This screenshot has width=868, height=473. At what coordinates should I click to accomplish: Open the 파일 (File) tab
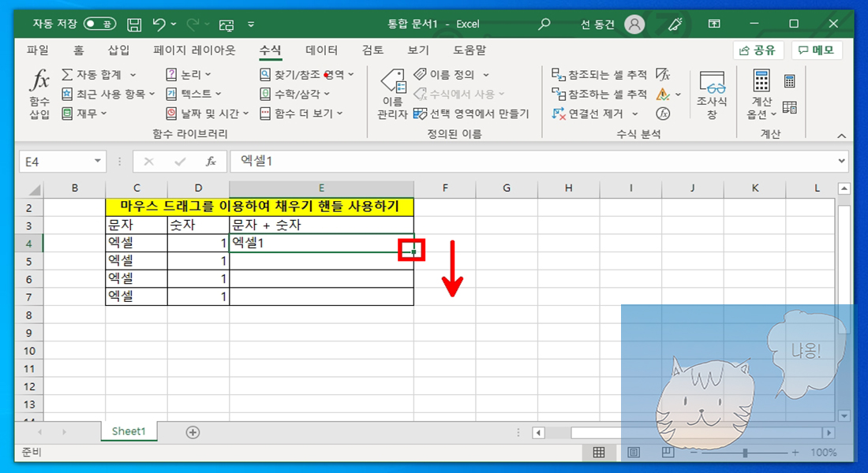[x=38, y=50]
